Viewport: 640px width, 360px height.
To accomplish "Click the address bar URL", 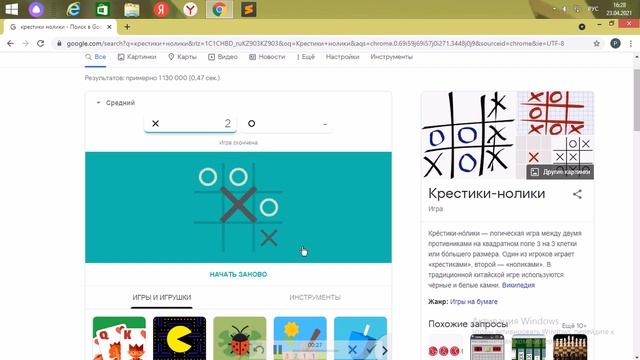I will pyautogui.click(x=315, y=43).
